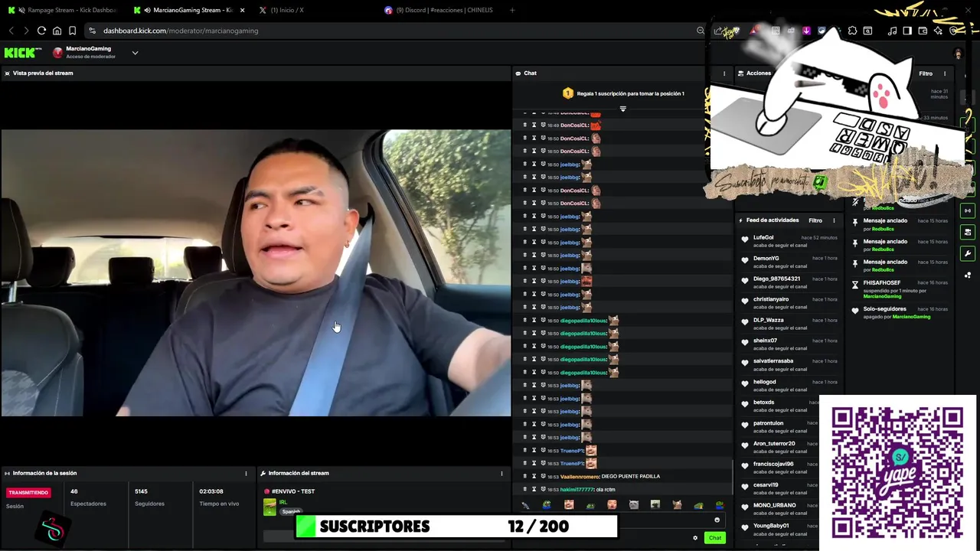The height and width of the screenshot is (551, 980).
Task: Open the MarcianoGaming channel switcher dropdown
Action: point(135,53)
